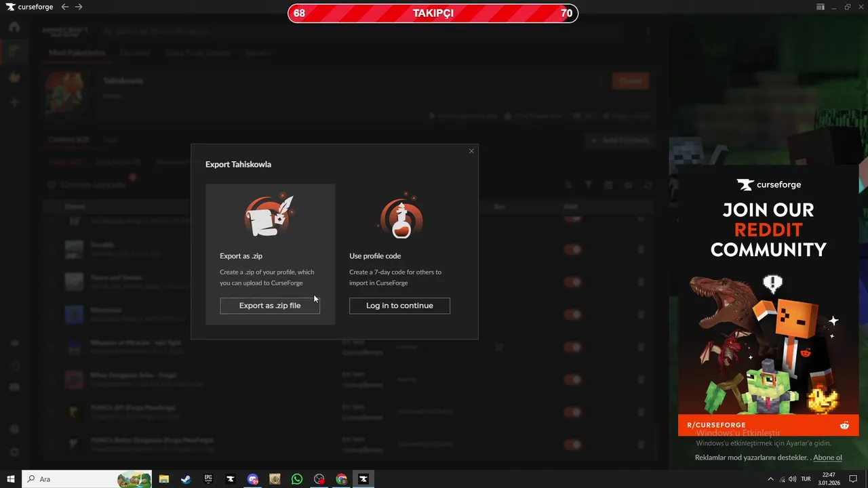Image resolution: width=868 pixels, height=488 pixels.
Task: Click the Reddit mascot icon on the banner
Action: pos(844,425)
